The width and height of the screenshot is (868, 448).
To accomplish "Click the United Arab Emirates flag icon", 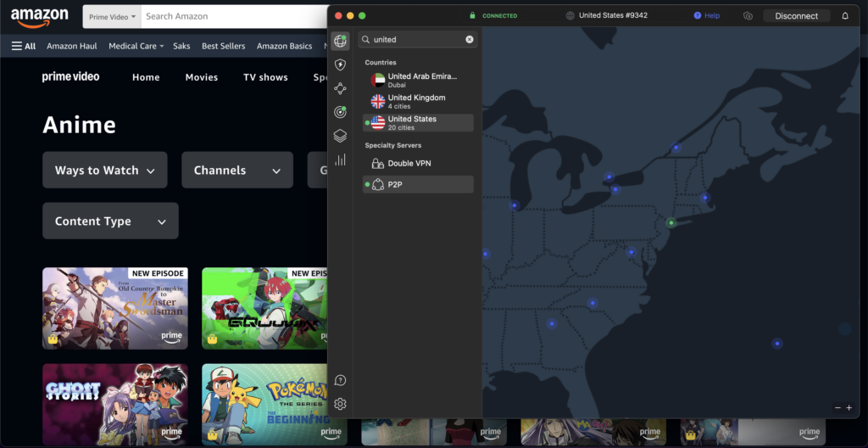I will [x=378, y=81].
